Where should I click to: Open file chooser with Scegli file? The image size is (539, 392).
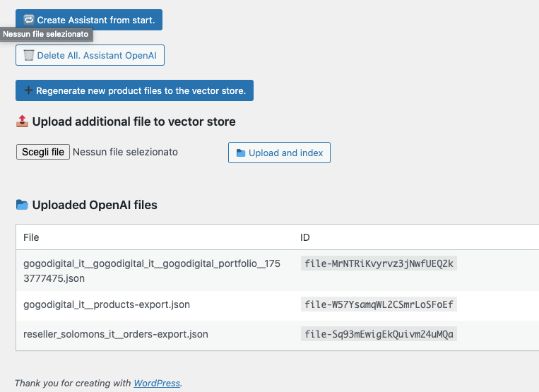[x=43, y=152]
